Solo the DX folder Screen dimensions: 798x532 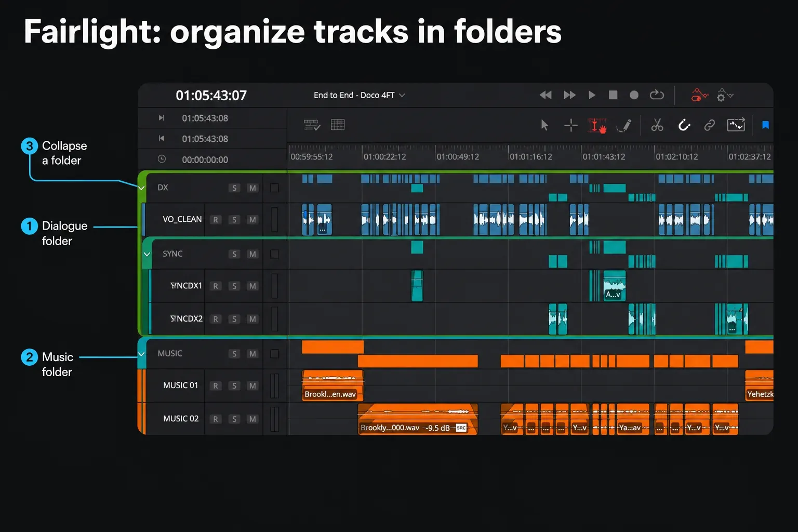click(234, 188)
